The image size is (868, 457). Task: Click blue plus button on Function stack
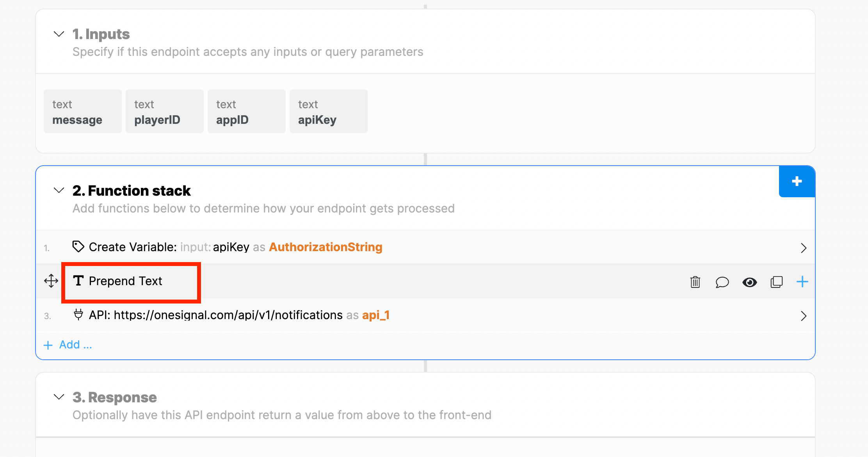pos(797,181)
